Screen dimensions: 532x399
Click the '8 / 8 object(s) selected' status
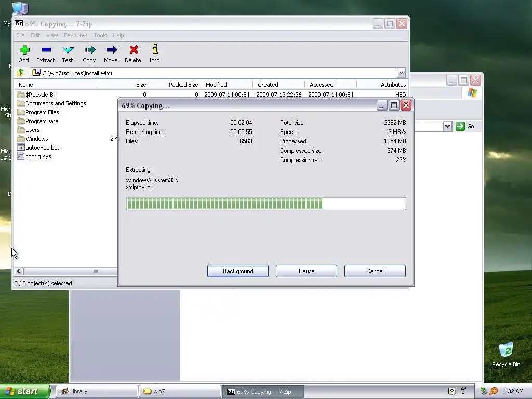point(43,283)
